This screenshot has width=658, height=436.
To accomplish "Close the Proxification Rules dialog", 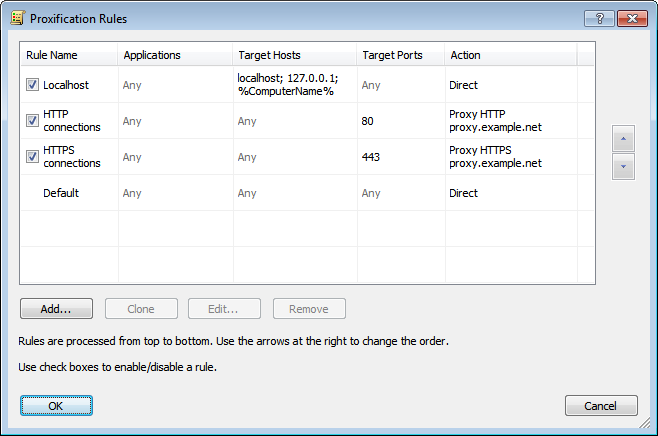I will [631, 18].
